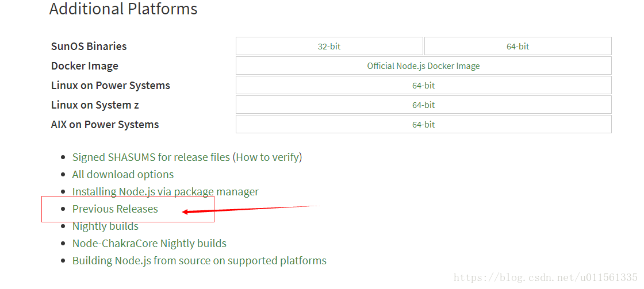This screenshot has width=644, height=289.
Task: Download Linux on Power Systems 64-bit
Action: 423,86
